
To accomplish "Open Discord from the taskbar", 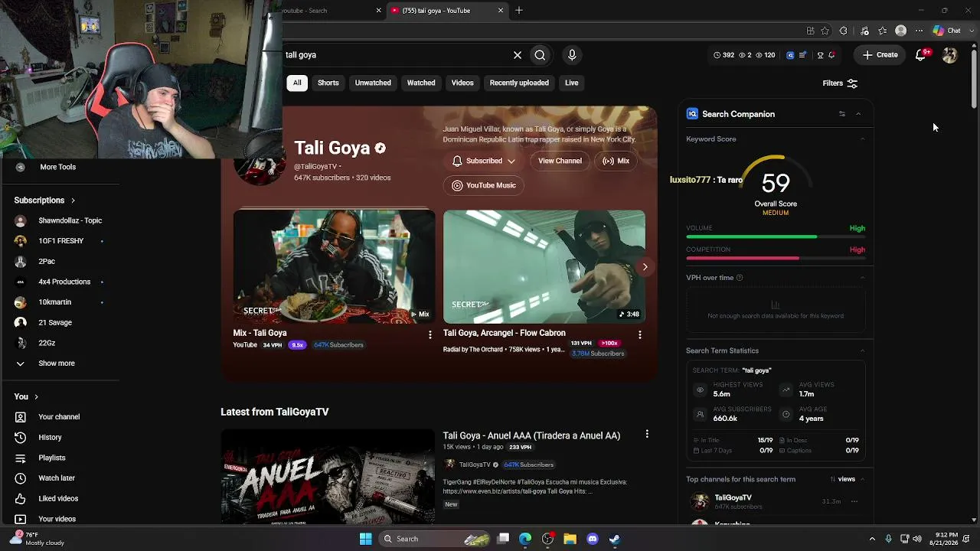I will click(x=592, y=539).
